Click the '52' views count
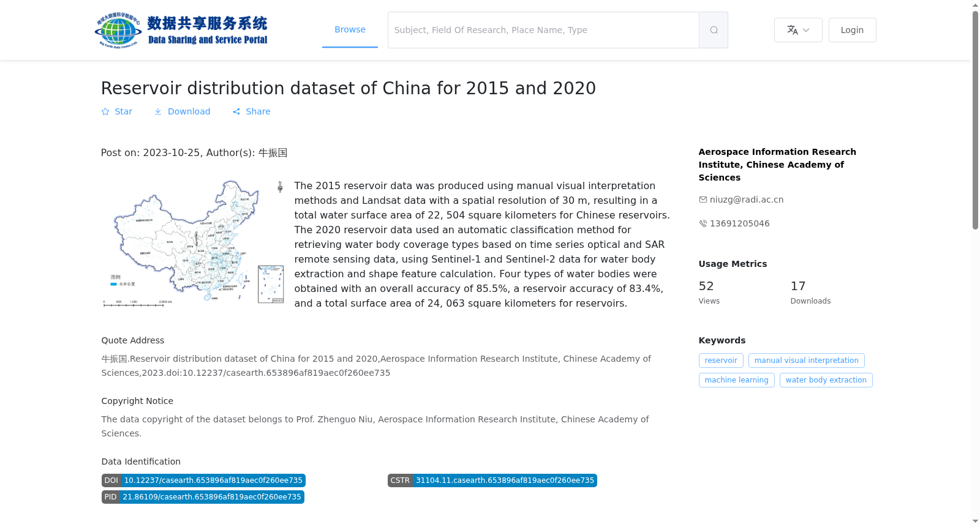The height and width of the screenshot is (527, 980). point(706,286)
